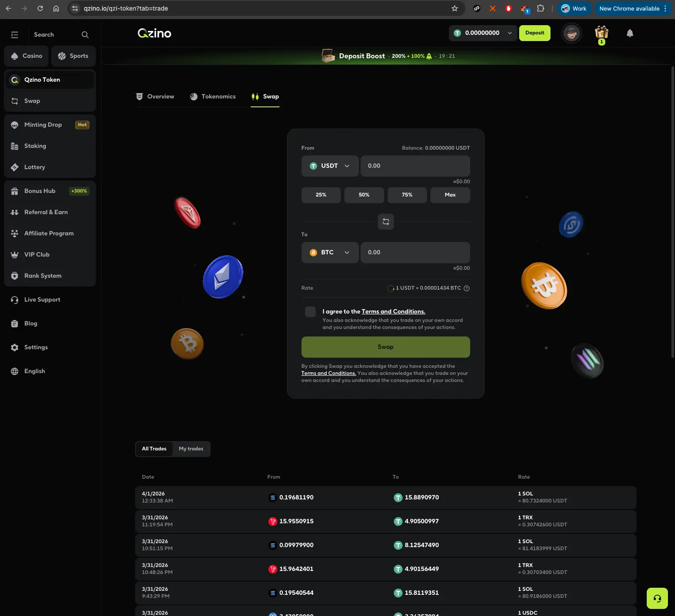Open the Deposit Boost banner
The width and height of the screenshot is (675, 616).
[x=388, y=56]
